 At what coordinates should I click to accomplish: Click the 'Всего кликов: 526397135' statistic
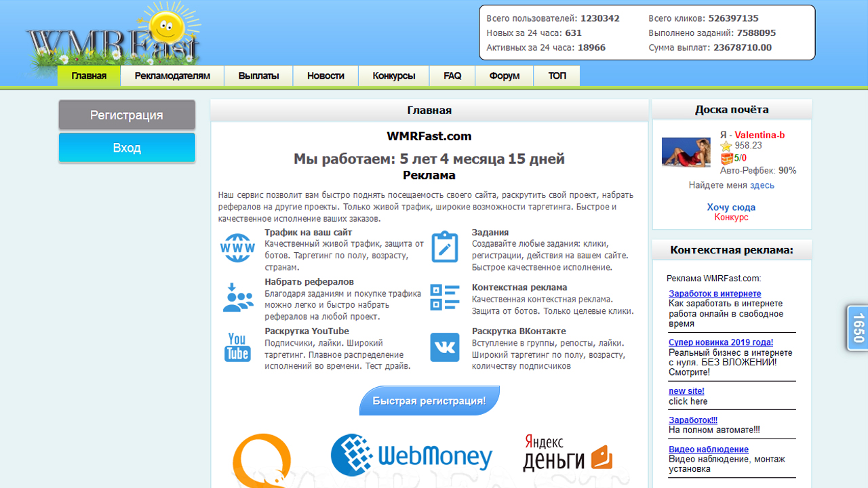tap(703, 18)
